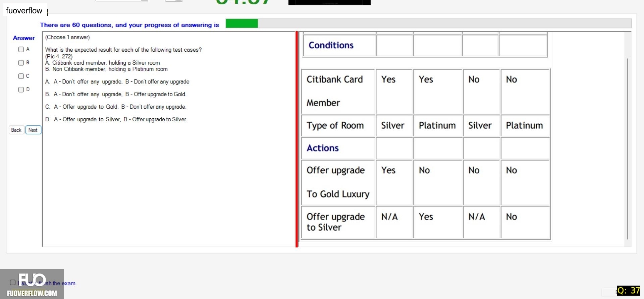Go to the previous question with Back
Image resolution: width=644 pixels, height=299 pixels.
point(16,130)
